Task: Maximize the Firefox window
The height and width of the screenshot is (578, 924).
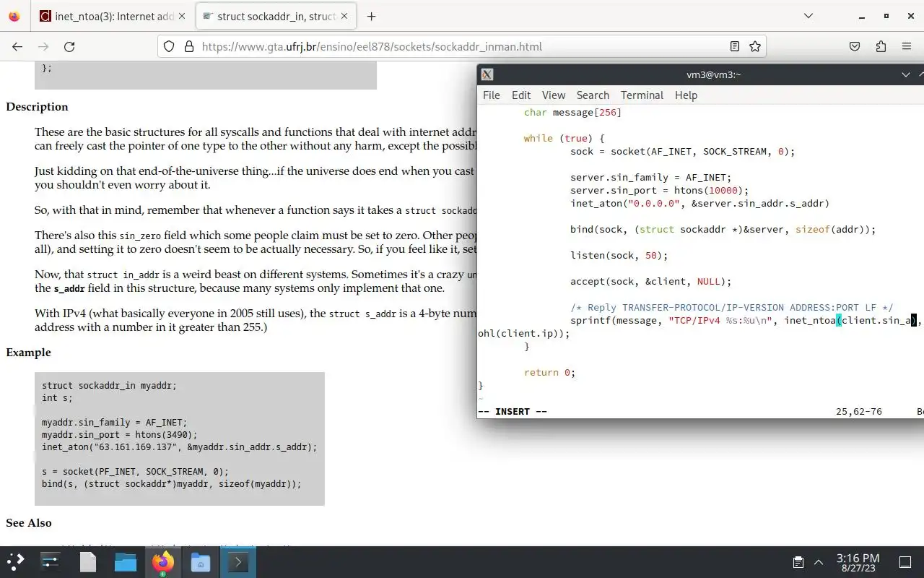Action: [886, 16]
